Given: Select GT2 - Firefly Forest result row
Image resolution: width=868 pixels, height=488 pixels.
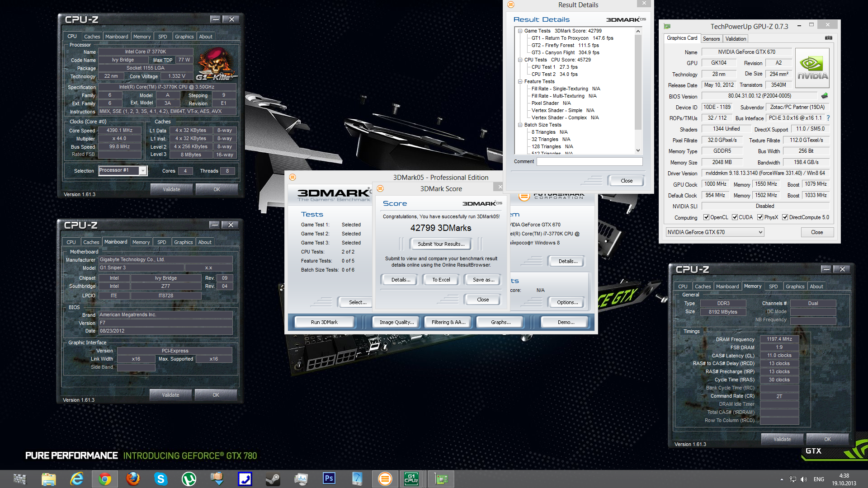Looking at the screenshot, I should coord(565,45).
